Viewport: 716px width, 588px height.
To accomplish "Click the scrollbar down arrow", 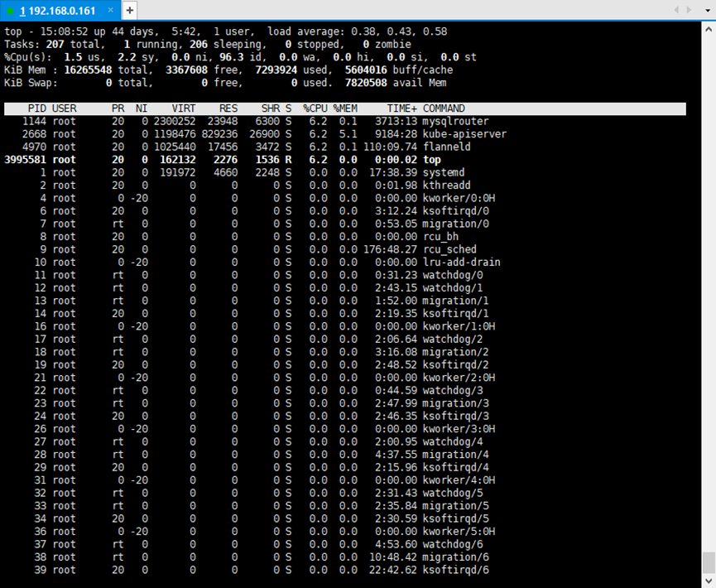I will pos(709,581).
